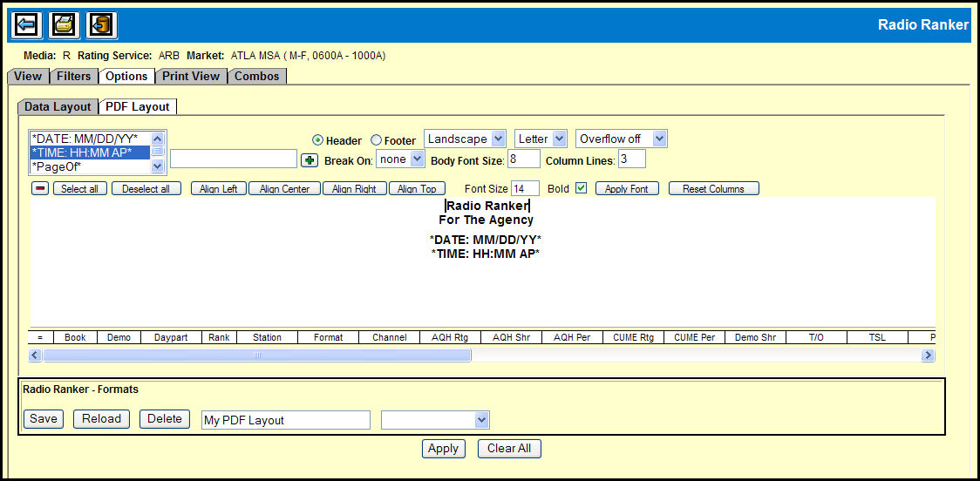Image resolution: width=980 pixels, height=481 pixels.
Task: Open the Print View tab
Action: [x=191, y=76]
